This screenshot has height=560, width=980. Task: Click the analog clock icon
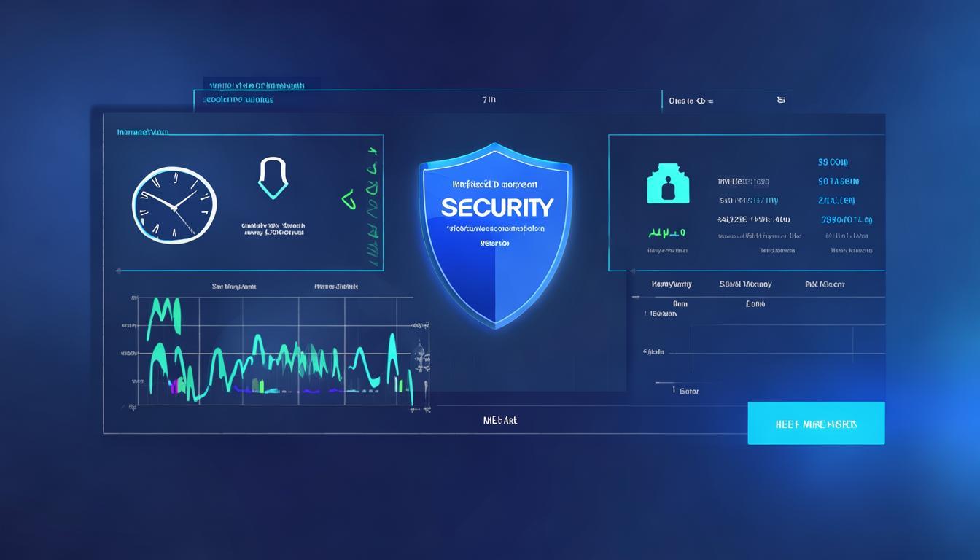pos(174,203)
